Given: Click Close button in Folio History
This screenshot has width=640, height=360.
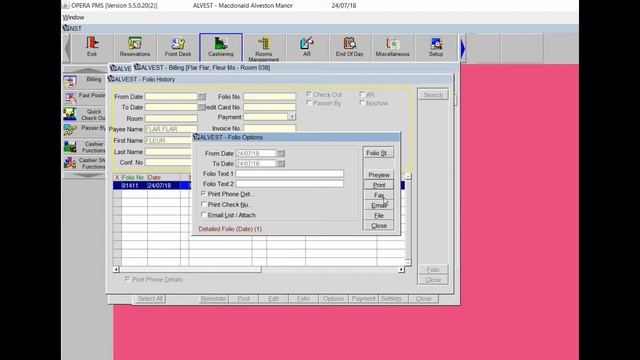Looking at the screenshot, I should click(433, 280).
